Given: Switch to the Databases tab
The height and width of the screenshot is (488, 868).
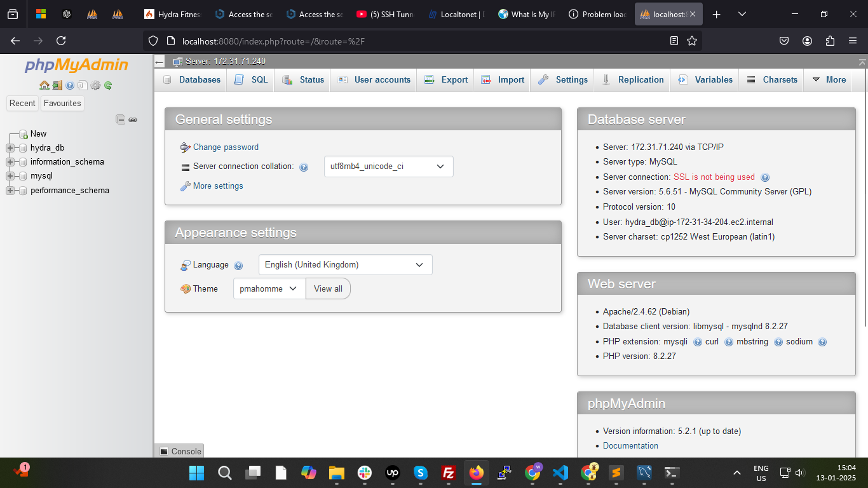Looking at the screenshot, I should (x=191, y=80).
